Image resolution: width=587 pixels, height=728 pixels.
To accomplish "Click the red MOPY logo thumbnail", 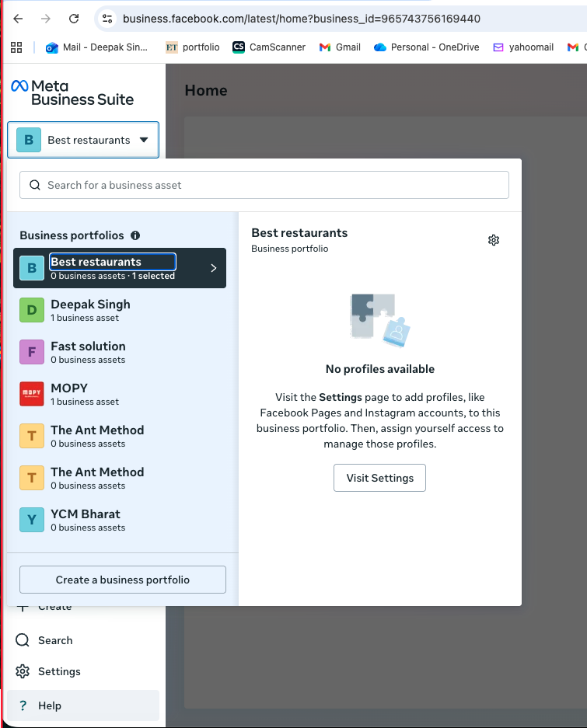I will click(x=32, y=394).
